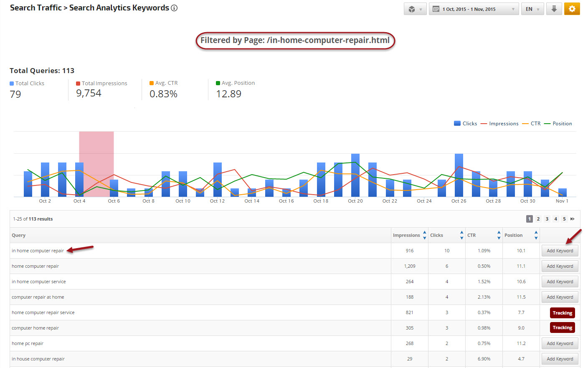The image size is (588, 368).
Task: Jump to results page 5
Action: [564, 219]
